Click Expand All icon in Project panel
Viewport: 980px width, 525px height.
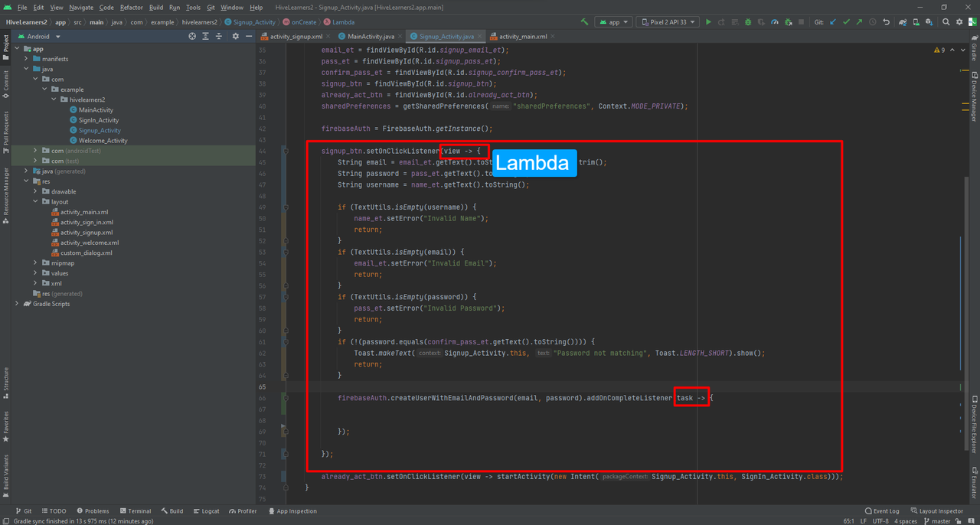[x=205, y=36]
